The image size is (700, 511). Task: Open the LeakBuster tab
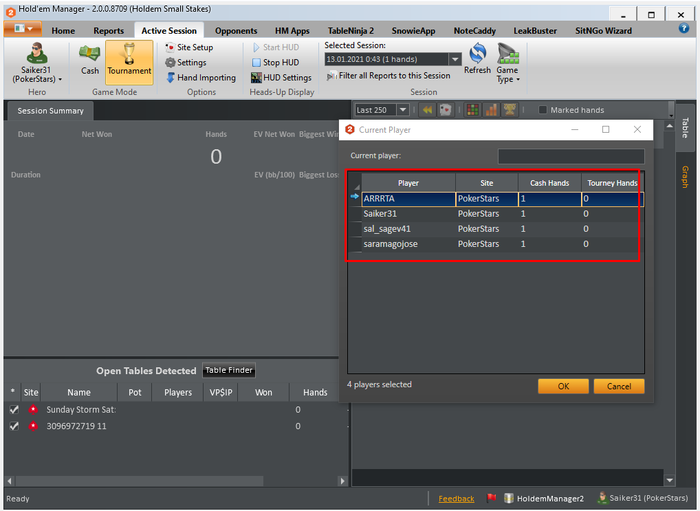(535, 31)
